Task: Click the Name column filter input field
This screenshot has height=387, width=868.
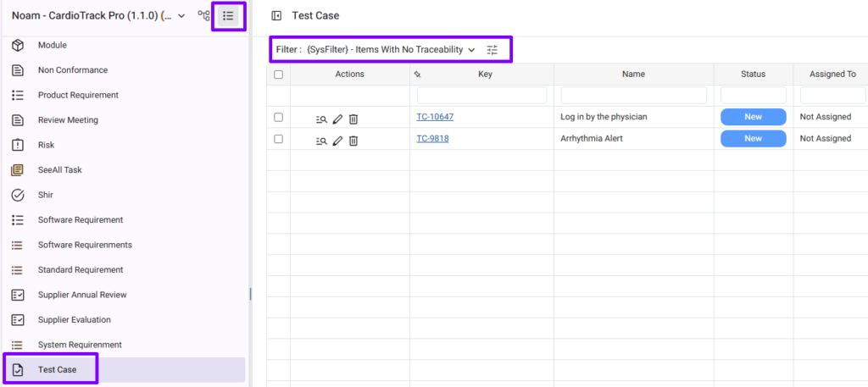Action: [633, 96]
